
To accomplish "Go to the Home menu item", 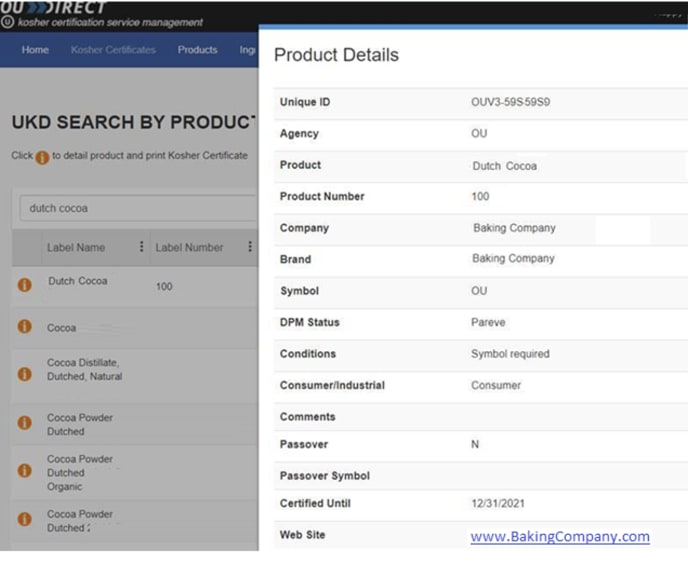I will (x=35, y=50).
